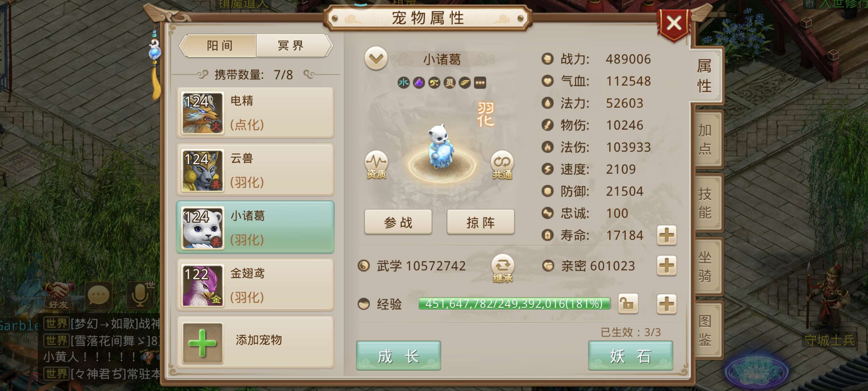Select the 金翅鸢 pet in the list
This screenshot has width=868, height=391.
point(255,285)
